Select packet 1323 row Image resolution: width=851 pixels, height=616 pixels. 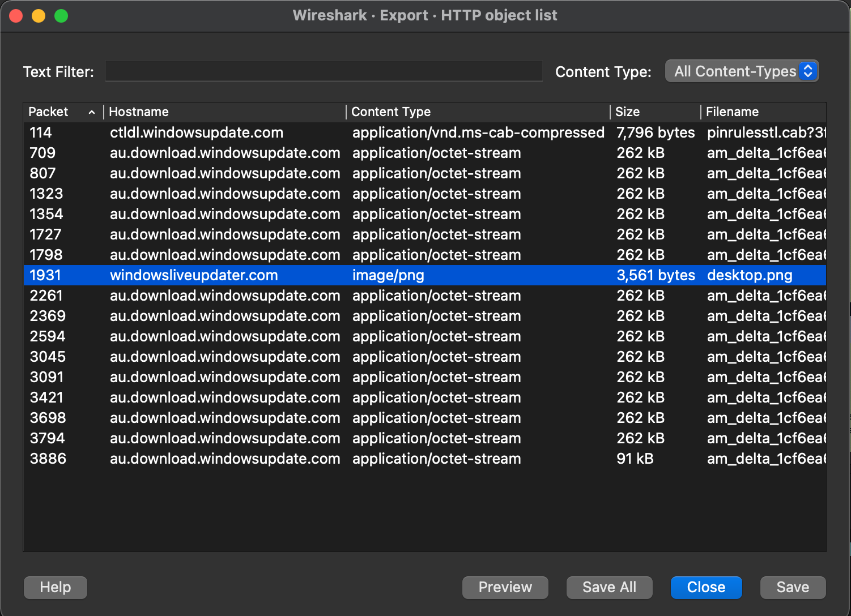pos(425,194)
